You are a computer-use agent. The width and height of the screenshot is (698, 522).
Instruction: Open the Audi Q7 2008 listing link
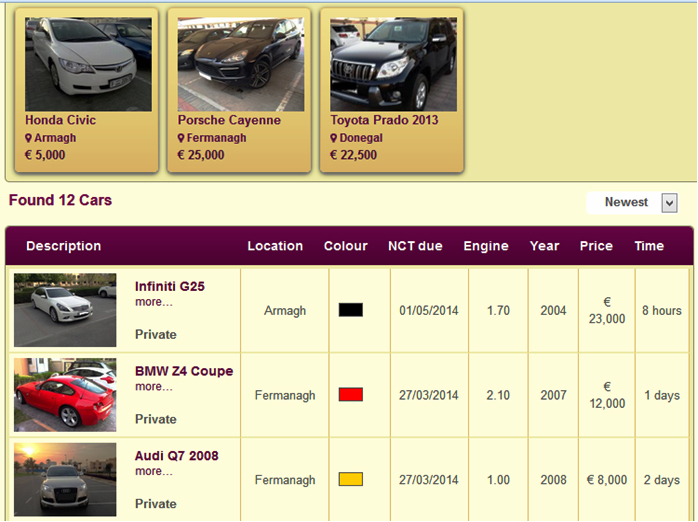point(176,456)
